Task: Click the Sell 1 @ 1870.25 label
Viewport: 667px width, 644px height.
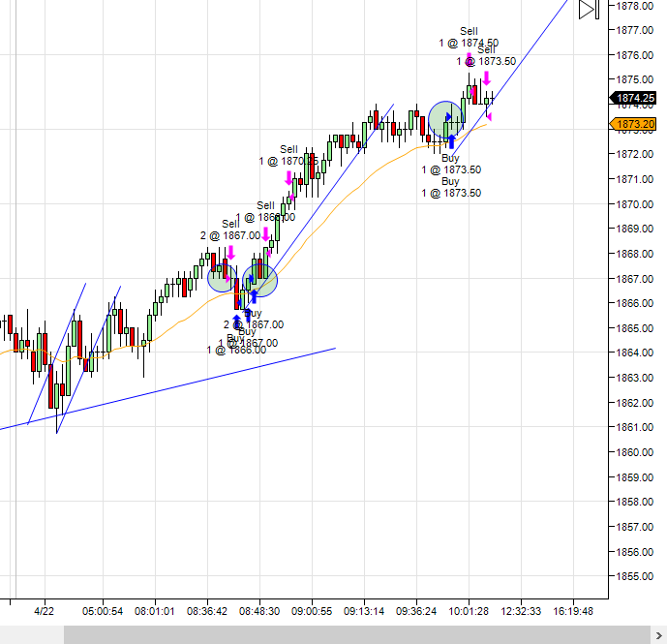Action: 288,155
